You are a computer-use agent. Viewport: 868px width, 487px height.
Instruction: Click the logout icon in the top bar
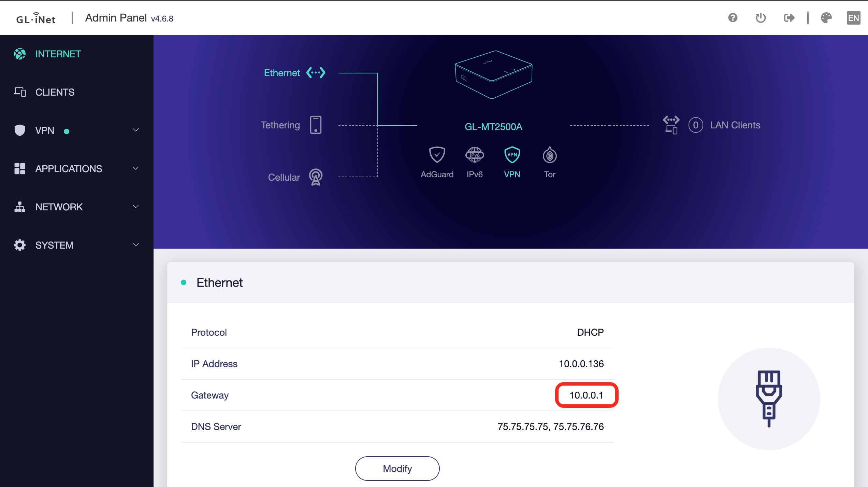pyautogui.click(x=789, y=18)
